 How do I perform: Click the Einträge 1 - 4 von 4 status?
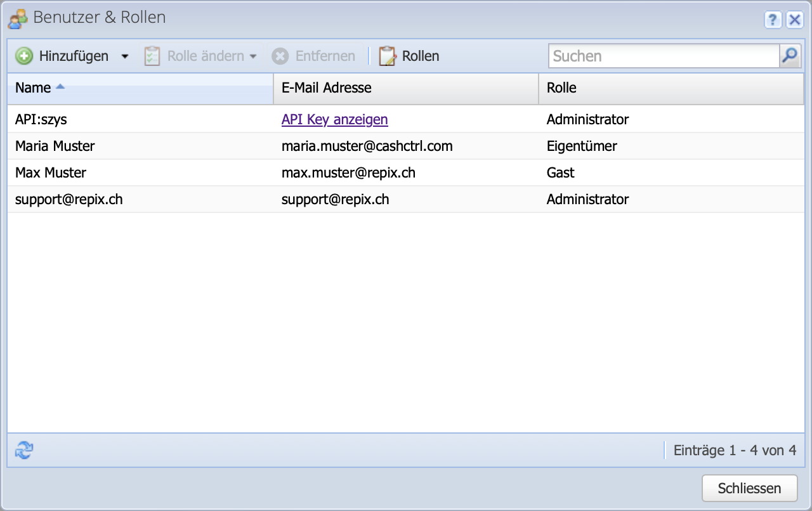[x=735, y=450]
